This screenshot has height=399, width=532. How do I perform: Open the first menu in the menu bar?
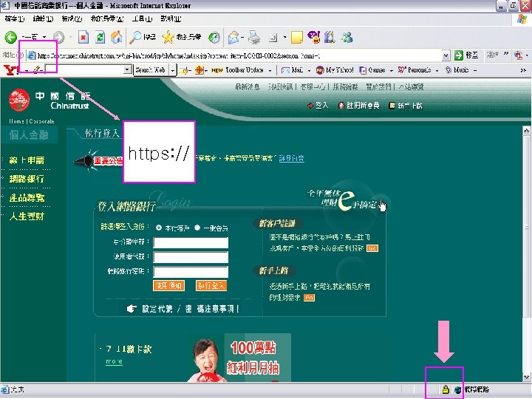pyautogui.click(x=15, y=19)
